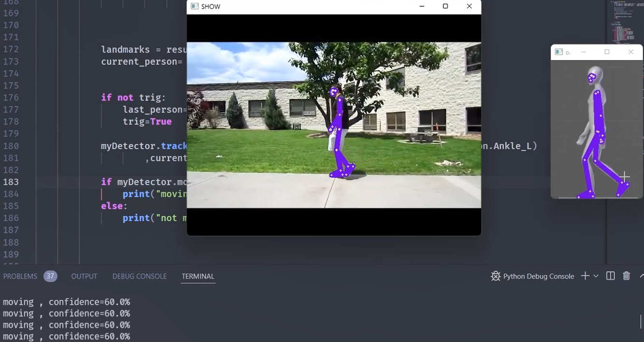Click the small pose window's app icon

coord(558,52)
